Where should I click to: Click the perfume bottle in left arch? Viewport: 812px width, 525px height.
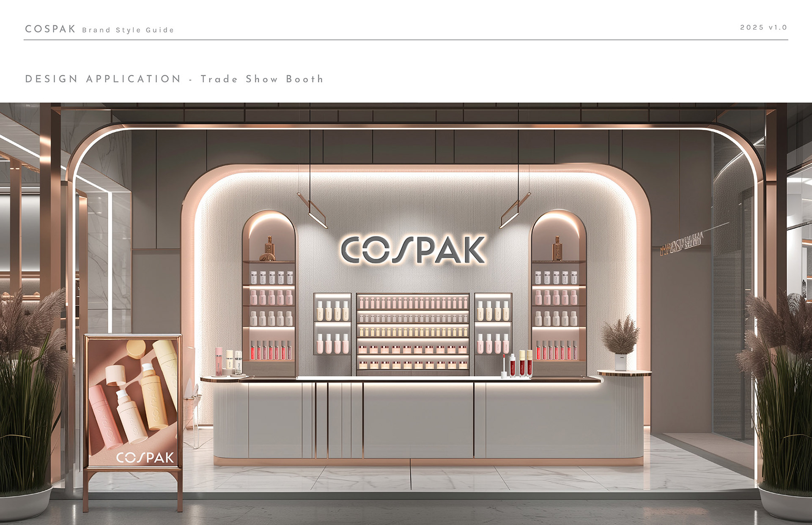[x=269, y=249]
